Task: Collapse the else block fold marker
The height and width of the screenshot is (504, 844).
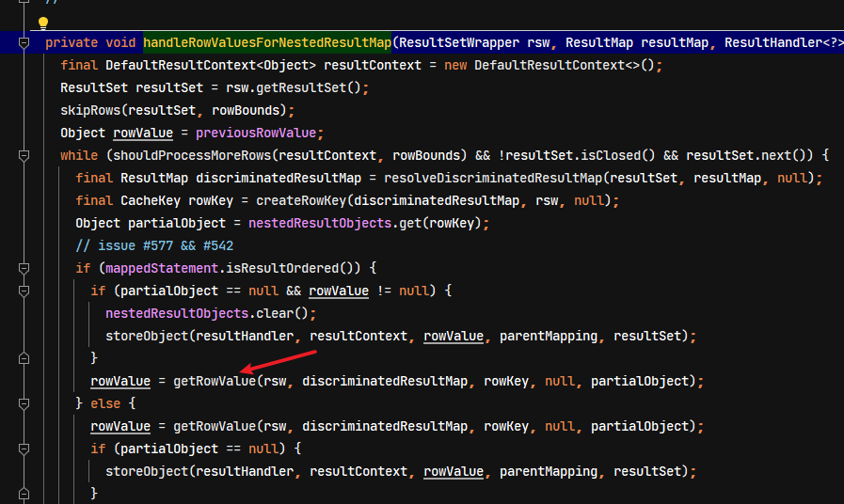Action: 24,403
